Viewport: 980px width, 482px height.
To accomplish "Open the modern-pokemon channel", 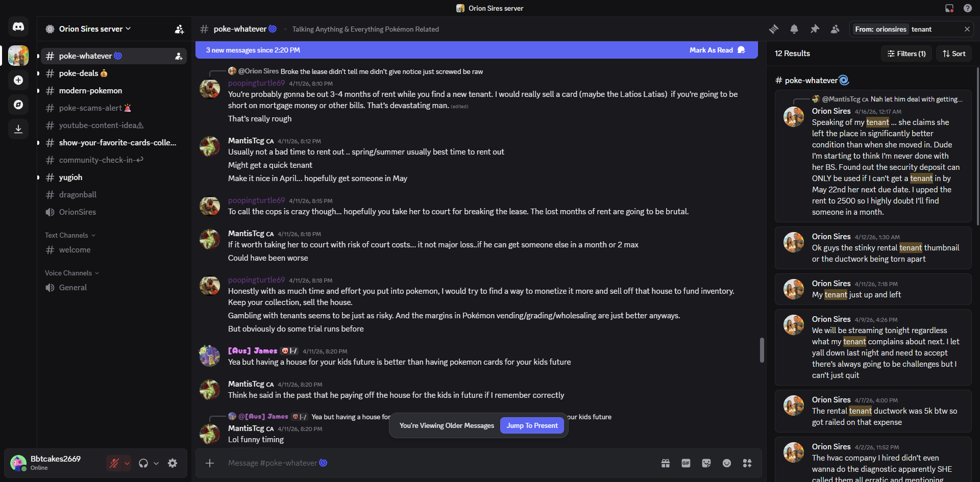I will [x=113, y=91].
